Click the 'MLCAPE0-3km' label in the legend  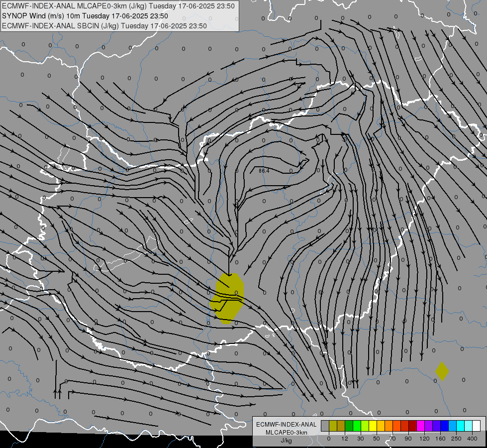pyautogui.click(x=287, y=433)
